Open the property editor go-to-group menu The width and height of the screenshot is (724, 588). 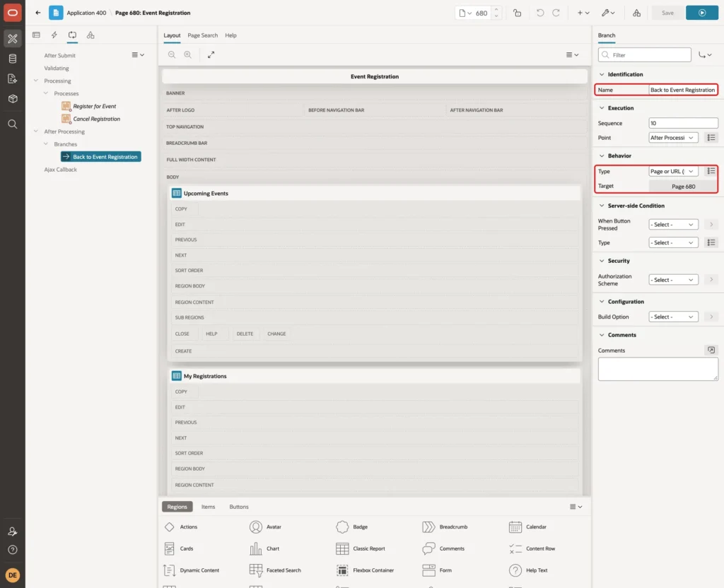[705, 55]
